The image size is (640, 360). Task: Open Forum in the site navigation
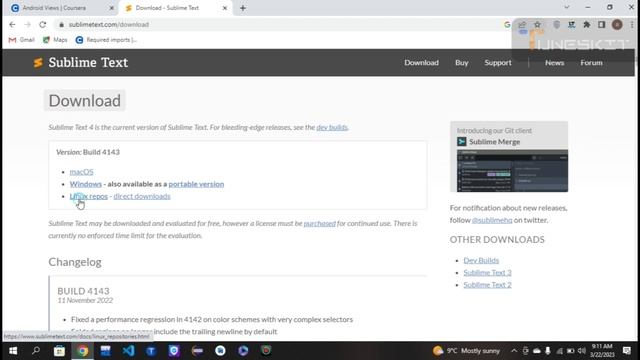(591, 62)
